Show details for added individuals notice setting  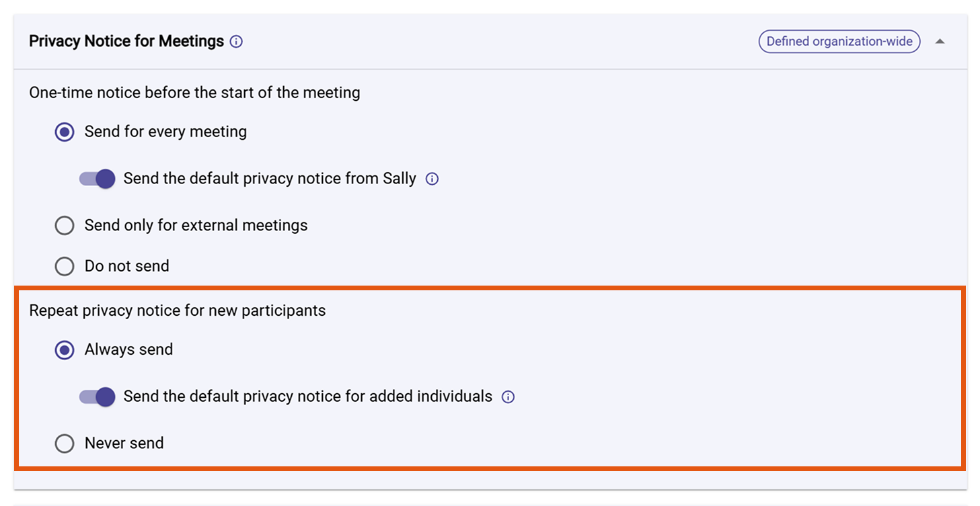pos(508,396)
